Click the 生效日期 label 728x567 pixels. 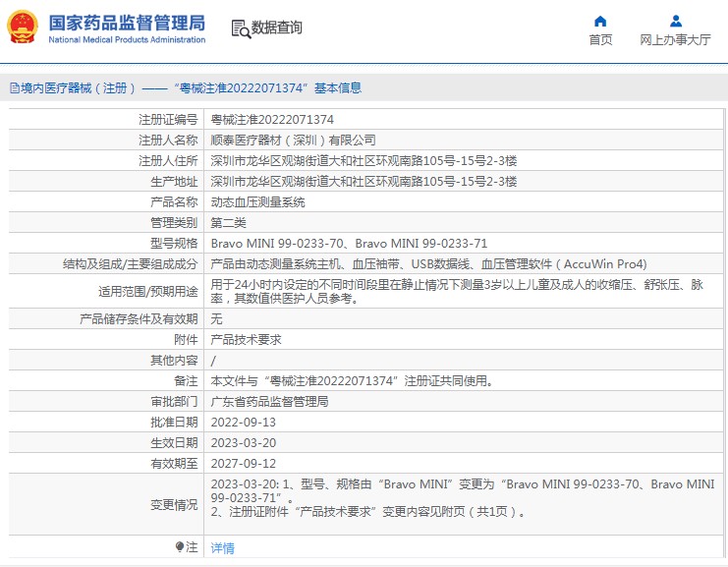174,442
